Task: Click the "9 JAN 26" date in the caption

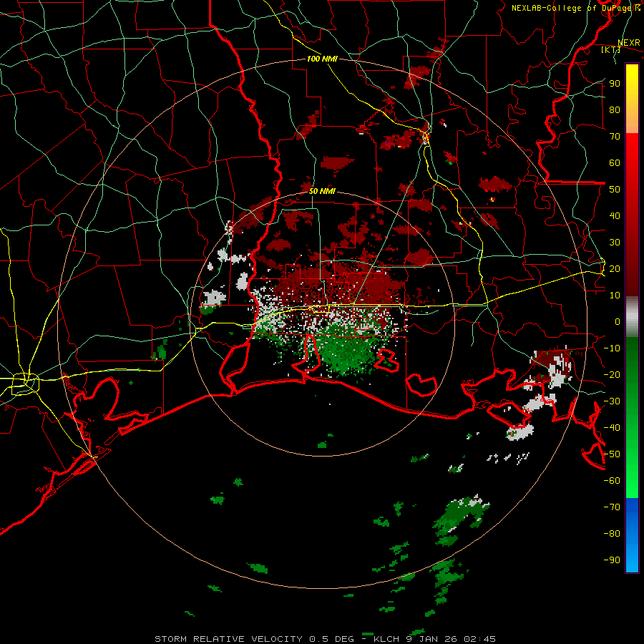Action: pyautogui.click(x=432, y=639)
